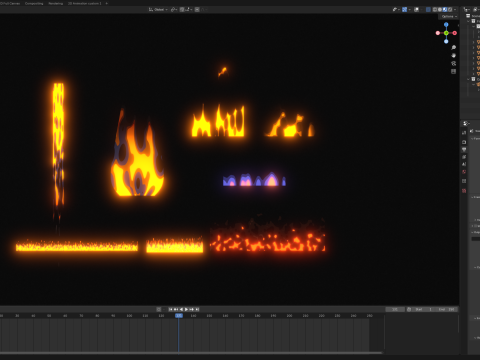Open the world properties tab icon
The image size is (480, 360).
[464, 172]
